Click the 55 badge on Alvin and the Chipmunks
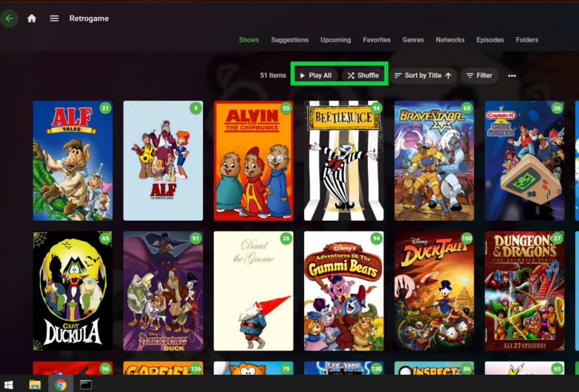 pyautogui.click(x=286, y=108)
